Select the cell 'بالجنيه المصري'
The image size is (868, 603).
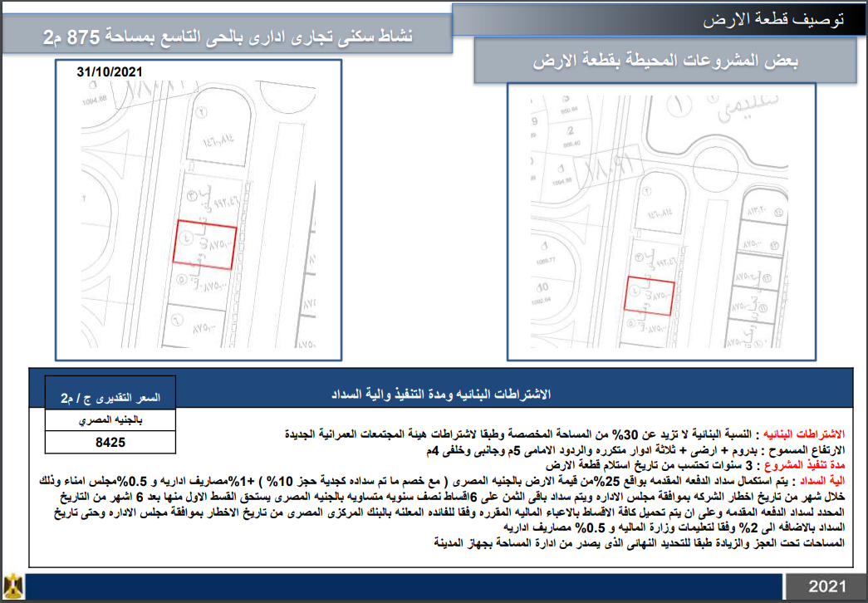(x=110, y=420)
